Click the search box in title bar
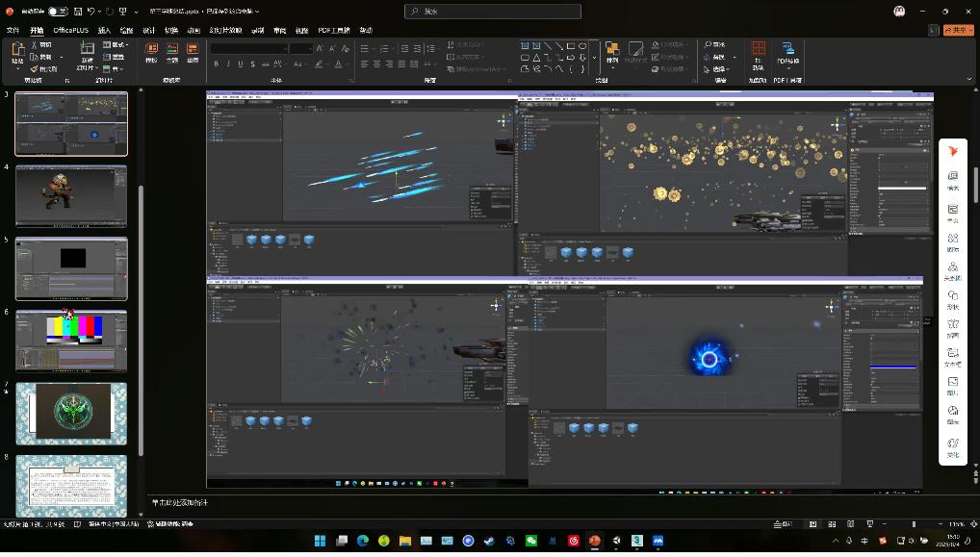This screenshot has height=557, width=980. tap(493, 12)
